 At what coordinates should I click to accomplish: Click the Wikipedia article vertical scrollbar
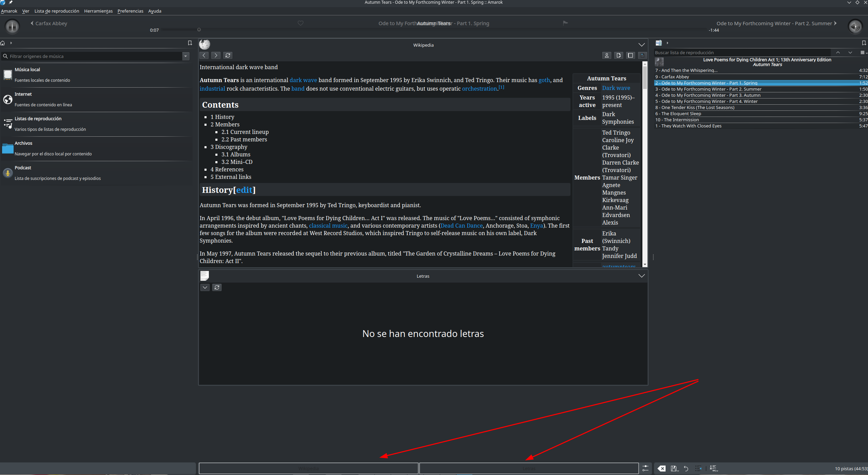(644, 164)
